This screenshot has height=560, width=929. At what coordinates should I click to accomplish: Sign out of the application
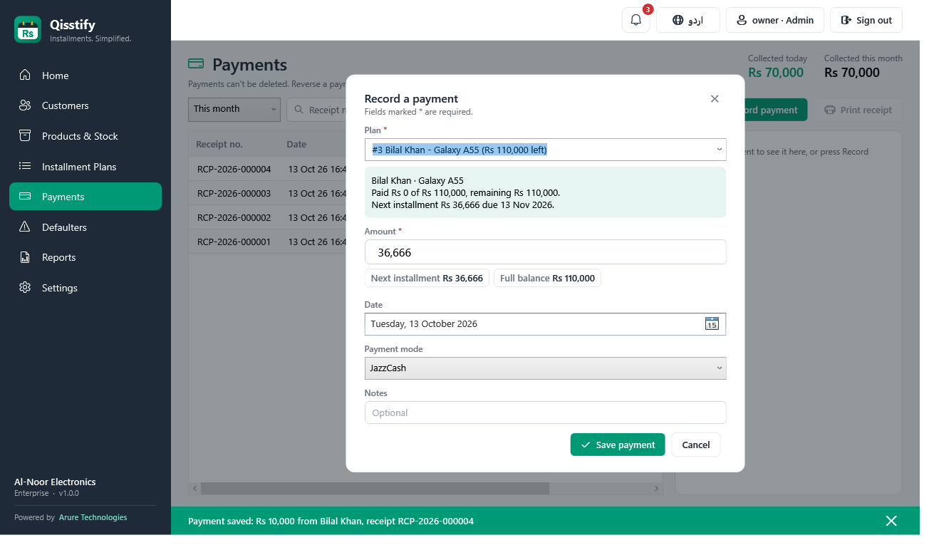coord(866,20)
